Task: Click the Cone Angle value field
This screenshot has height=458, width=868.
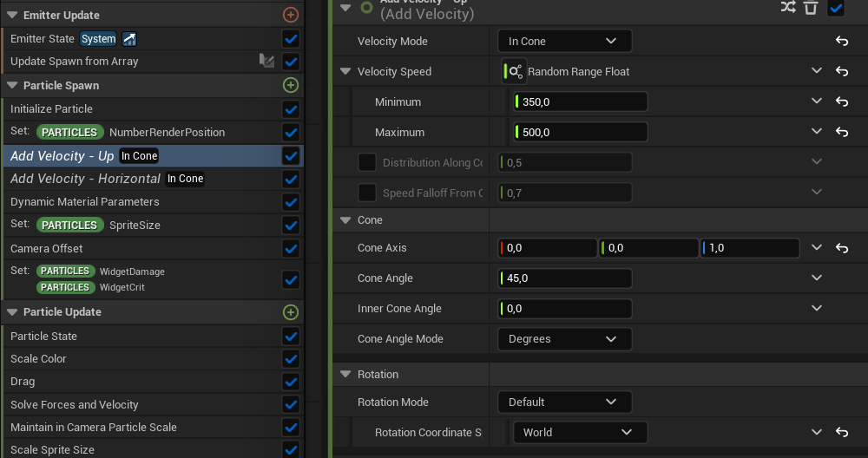Action: 565,278
